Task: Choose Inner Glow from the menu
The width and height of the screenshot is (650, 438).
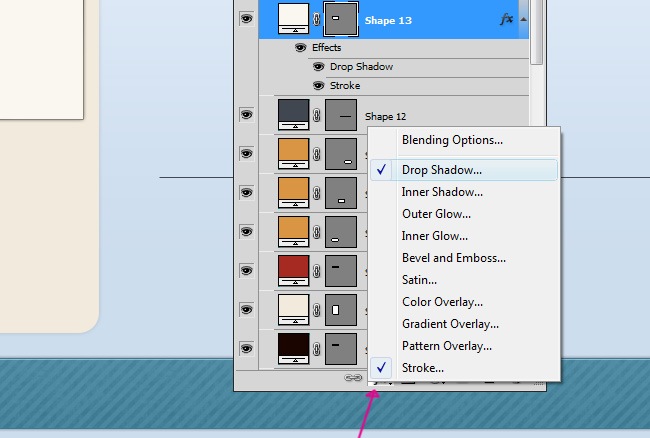Action: pos(464,236)
